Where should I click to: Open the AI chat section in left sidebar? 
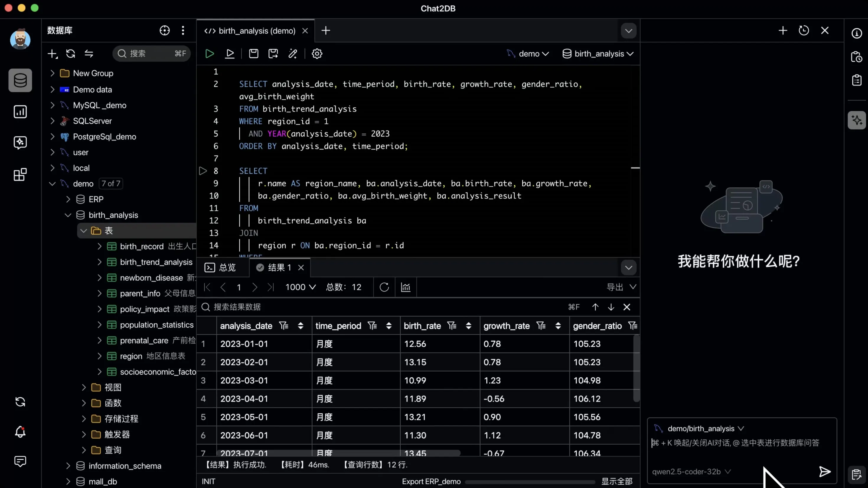pos(20,143)
